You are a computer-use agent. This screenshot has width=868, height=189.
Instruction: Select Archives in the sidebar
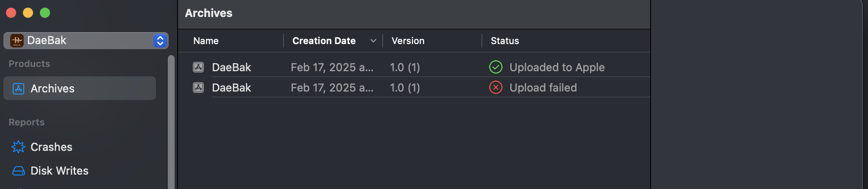(x=80, y=88)
